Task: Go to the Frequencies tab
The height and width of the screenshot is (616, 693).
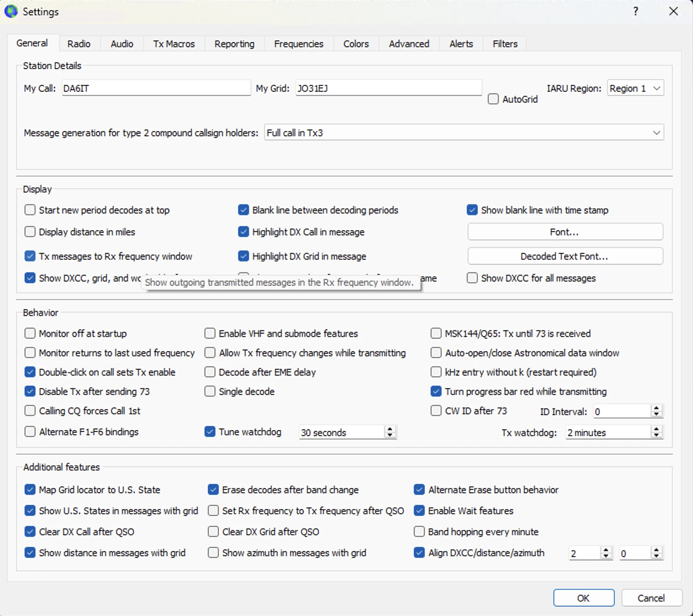Action: click(299, 44)
